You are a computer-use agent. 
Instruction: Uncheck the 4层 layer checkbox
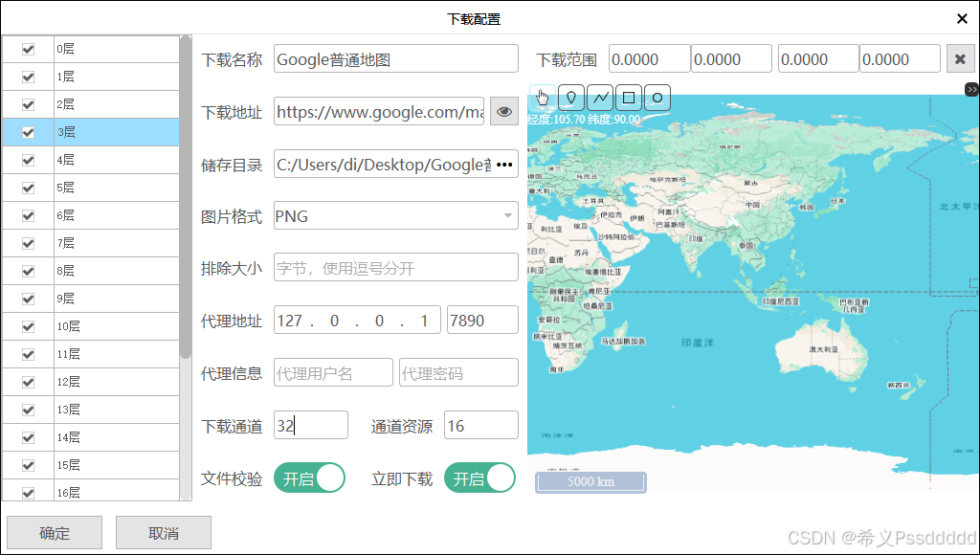28,160
